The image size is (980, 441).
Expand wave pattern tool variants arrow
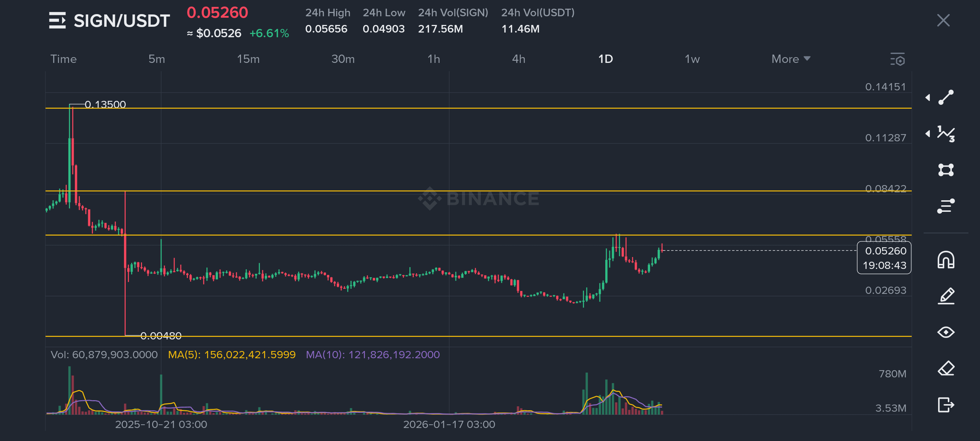(928, 133)
